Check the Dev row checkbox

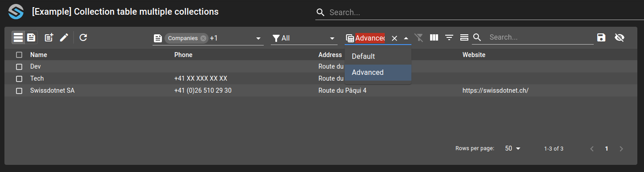19,67
